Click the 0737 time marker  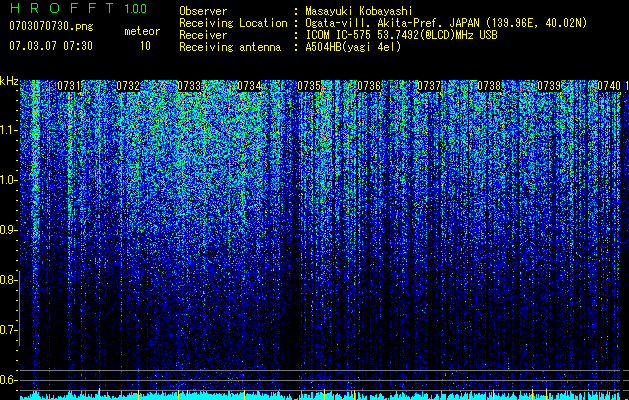click(x=429, y=86)
